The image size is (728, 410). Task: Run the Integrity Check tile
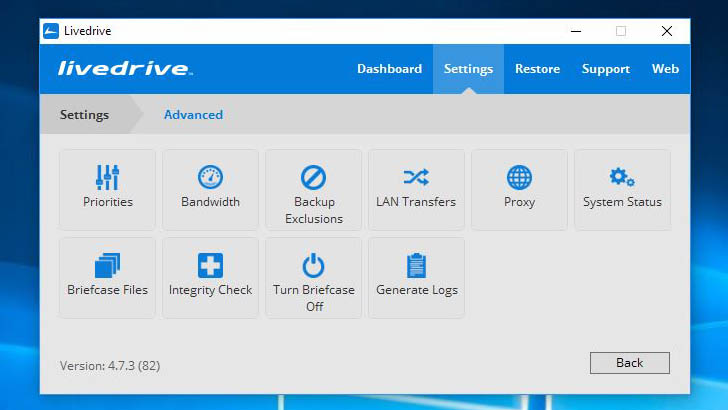point(210,278)
